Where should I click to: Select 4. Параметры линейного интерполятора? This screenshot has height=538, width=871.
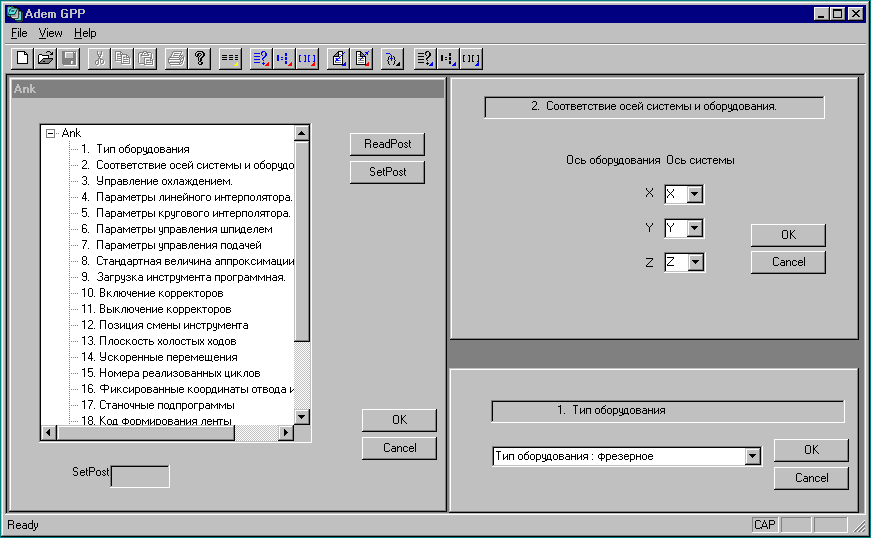(187, 197)
